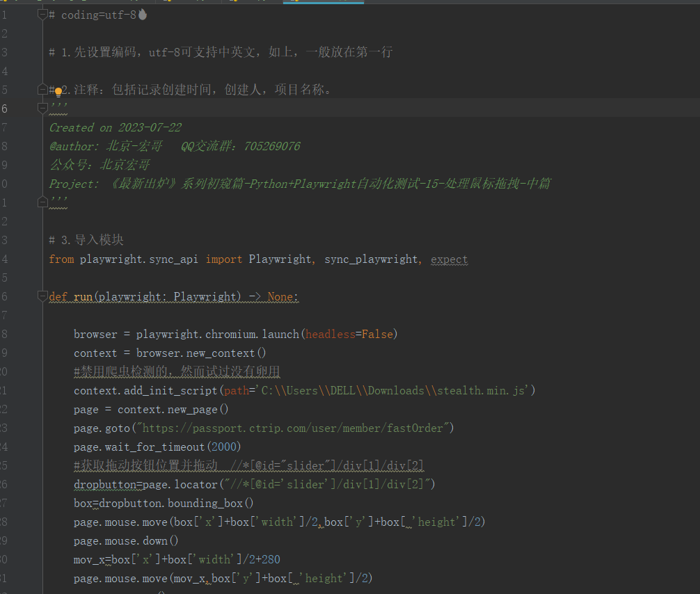
Task: Click the 'page.mouse.down()' line
Action: [126, 541]
